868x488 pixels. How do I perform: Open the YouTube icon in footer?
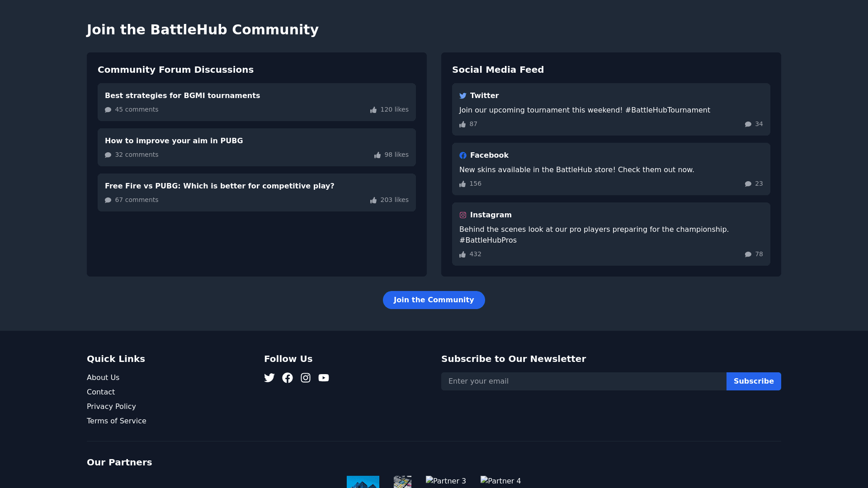324,378
